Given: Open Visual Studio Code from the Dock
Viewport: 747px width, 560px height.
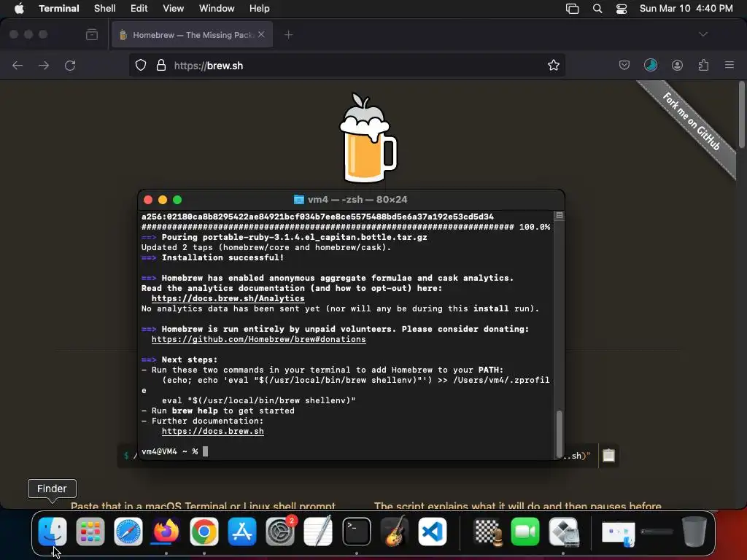Looking at the screenshot, I should 432,532.
